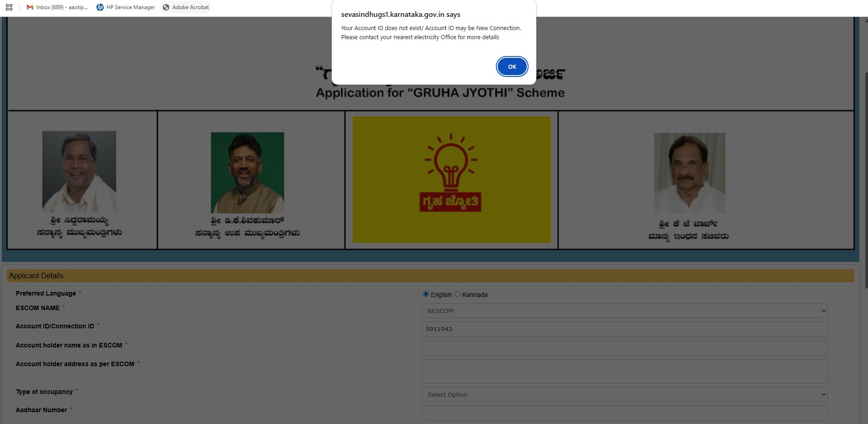The height and width of the screenshot is (424, 868).
Task: Click the 'Account ID/Connection ID' label
Action: click(x=55, y=326)
